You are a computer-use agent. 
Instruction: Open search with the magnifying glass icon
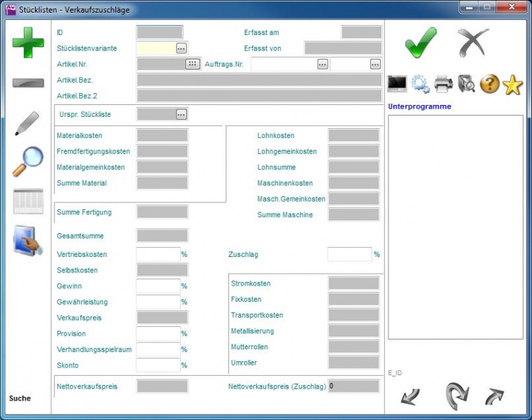pyautogui.click(x=28, y=162)
